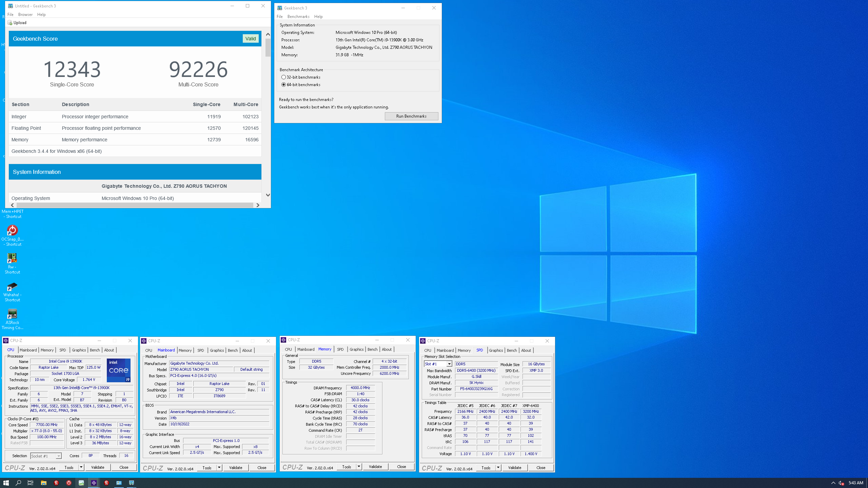Open File menu in Untitled Geekbench window
The height and width of the screenshot is (488, 868).
click(11, 15)
